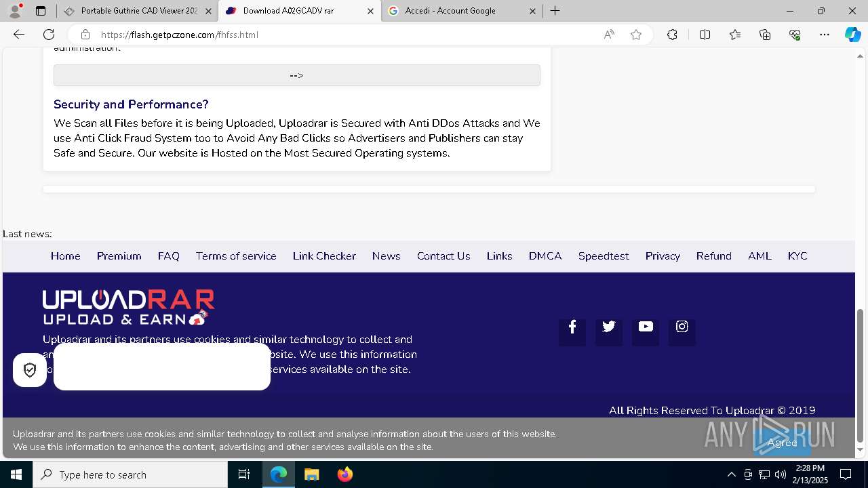The height and width of the screenshot is (488, 868).
Task: Open the AML link
Action: (x=759, y=256)
